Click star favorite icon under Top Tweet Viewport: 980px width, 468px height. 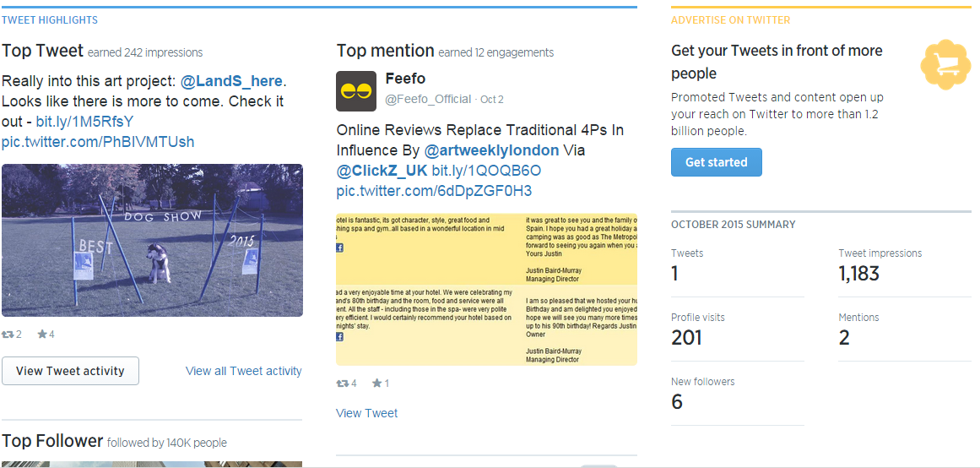pos(42,335)
